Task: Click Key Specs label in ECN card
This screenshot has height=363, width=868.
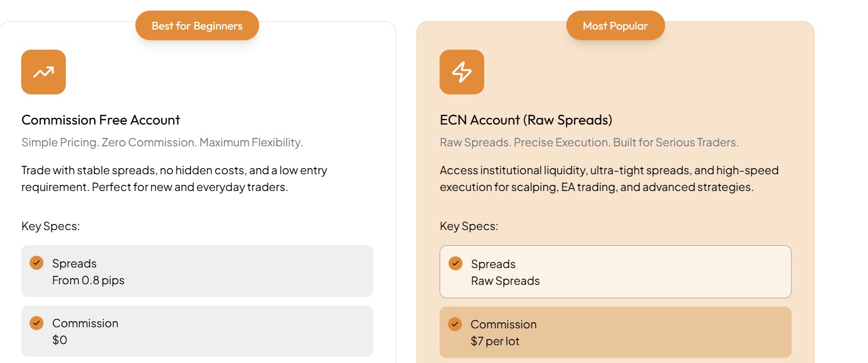Action: (469, 226)
